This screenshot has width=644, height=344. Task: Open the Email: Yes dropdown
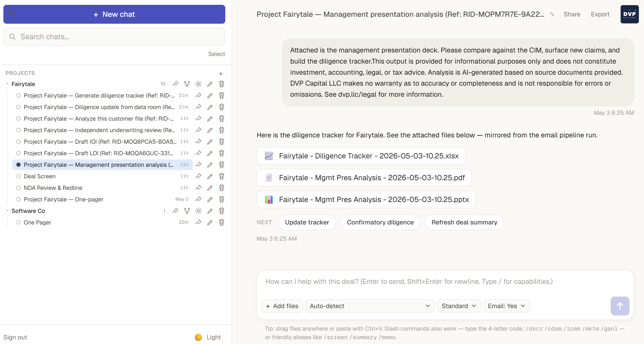507,306
